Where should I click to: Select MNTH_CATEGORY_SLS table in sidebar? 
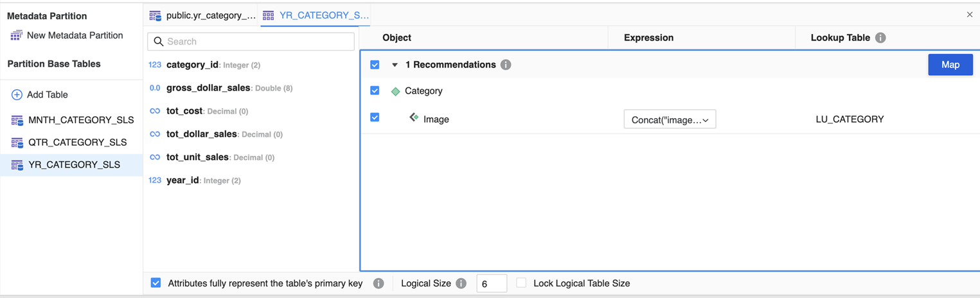tap(80, 120)
